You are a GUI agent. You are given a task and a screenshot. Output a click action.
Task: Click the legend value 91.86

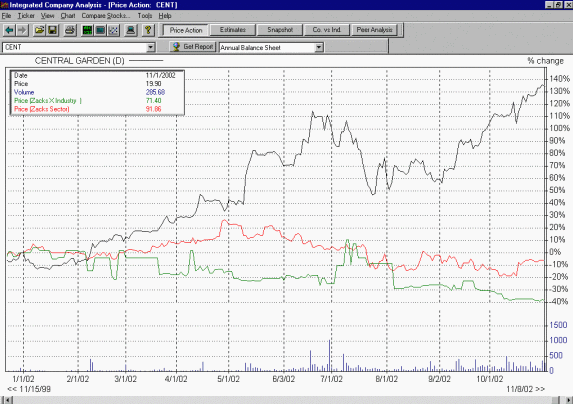[x=153, y=109]
